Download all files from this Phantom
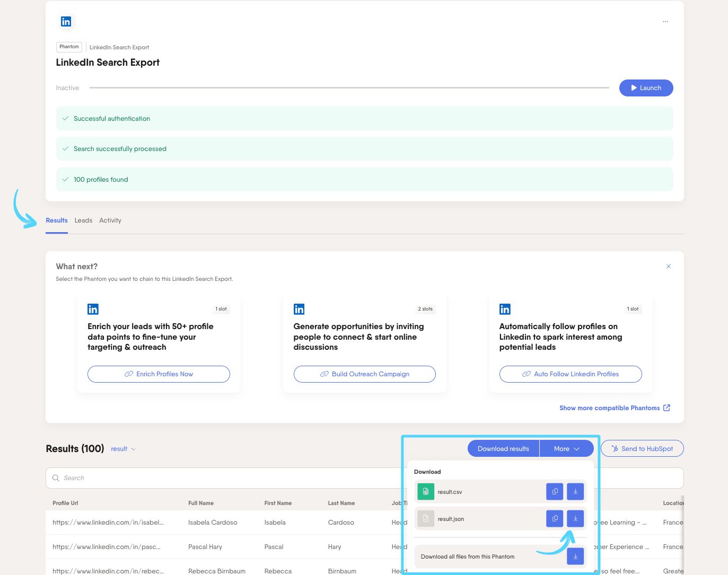Viewport: 728px width, 575px height. point(575,556)
